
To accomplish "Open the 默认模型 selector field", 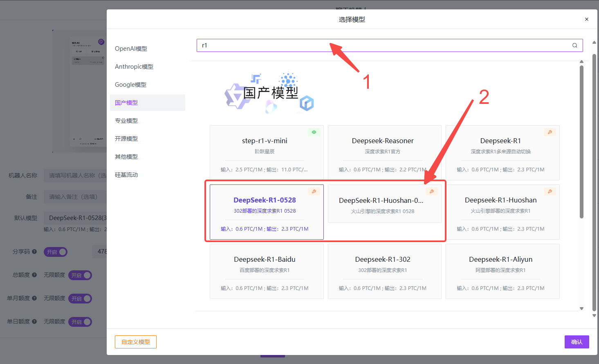I will click(75, 218).
